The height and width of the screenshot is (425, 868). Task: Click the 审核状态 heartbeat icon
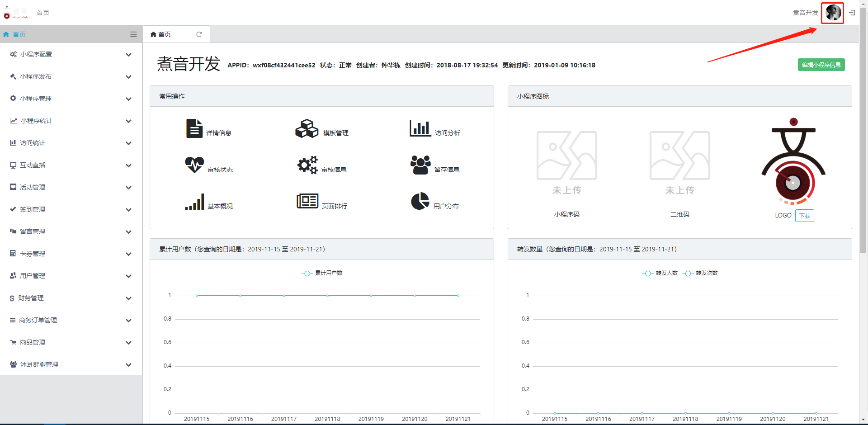click(x=194, y=165)
